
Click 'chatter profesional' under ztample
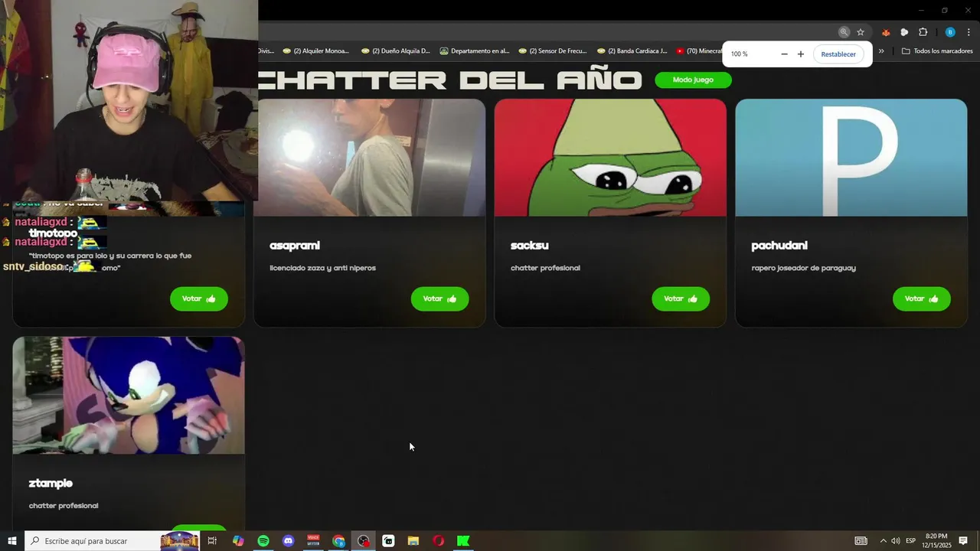tap(64, 506)
